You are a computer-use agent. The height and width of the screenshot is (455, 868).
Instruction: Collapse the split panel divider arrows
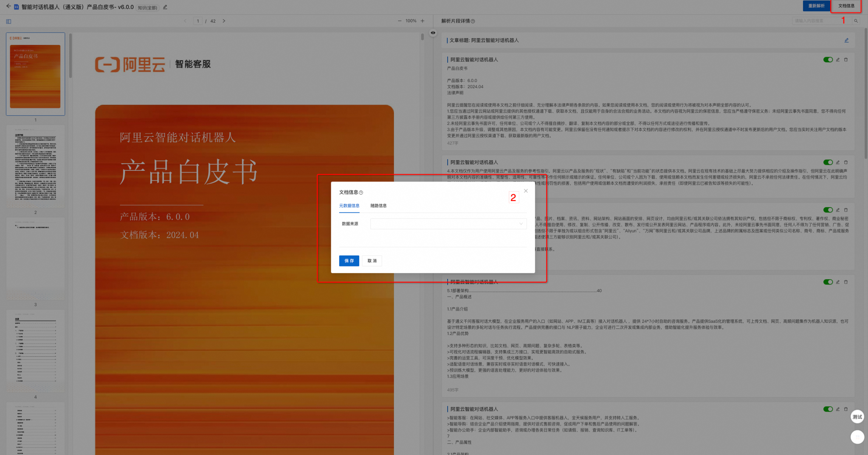433,33
